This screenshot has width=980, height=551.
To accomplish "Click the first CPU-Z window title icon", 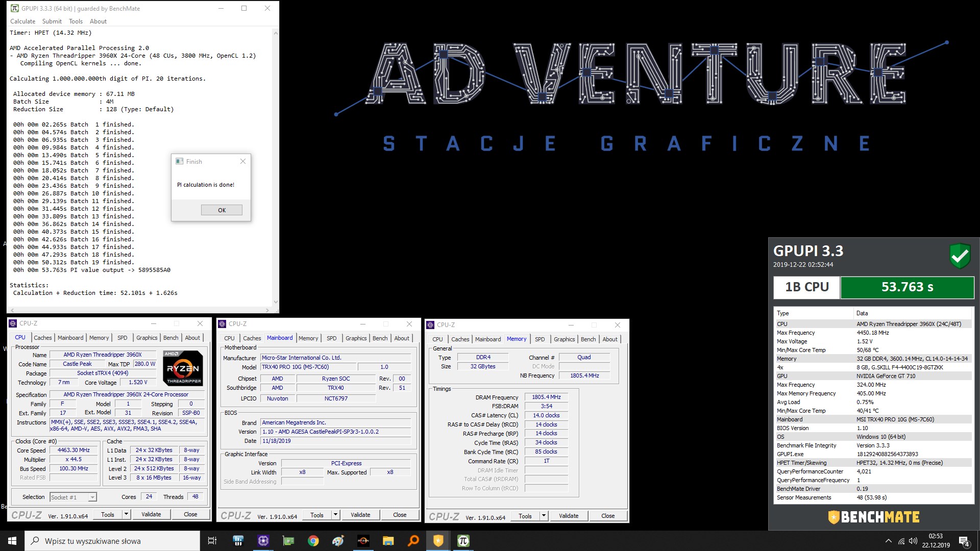I will pyautogui.click(x=13, y=323).
